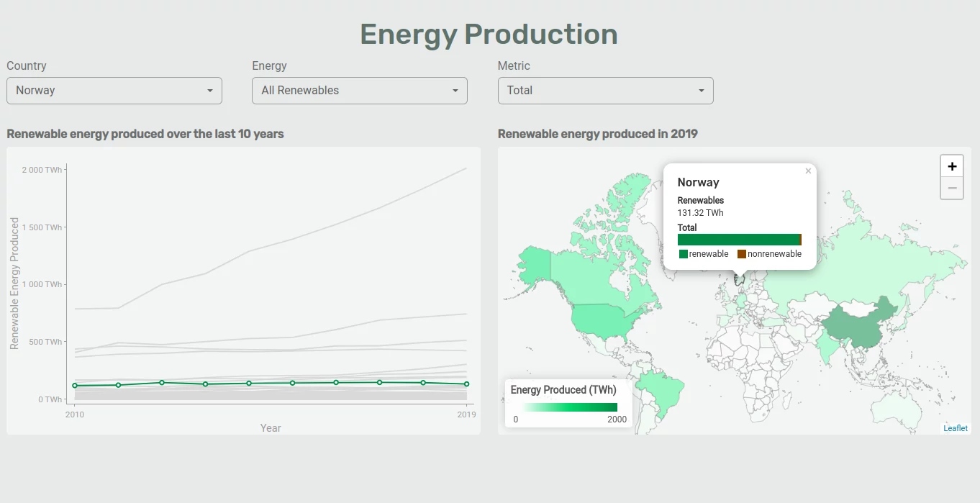Click the 'Country' field label
Screen dimensions: 980x503
(x=27, y=65)
